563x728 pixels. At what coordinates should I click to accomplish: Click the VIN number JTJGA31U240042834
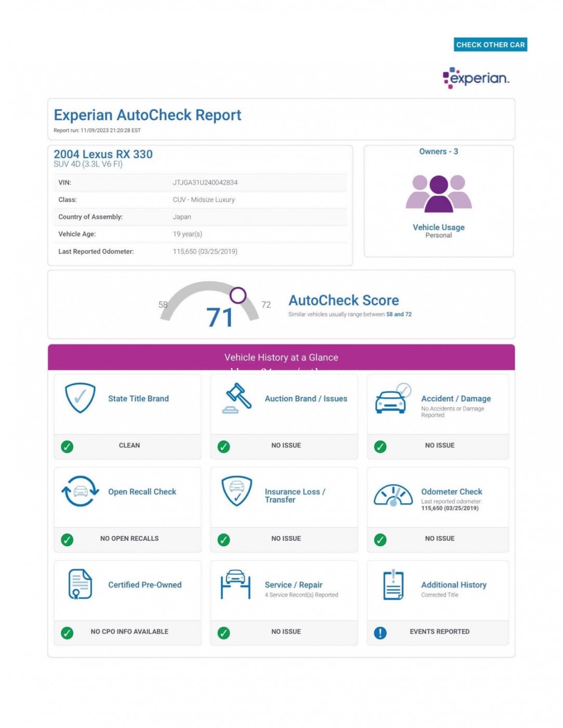coord(205,183)
